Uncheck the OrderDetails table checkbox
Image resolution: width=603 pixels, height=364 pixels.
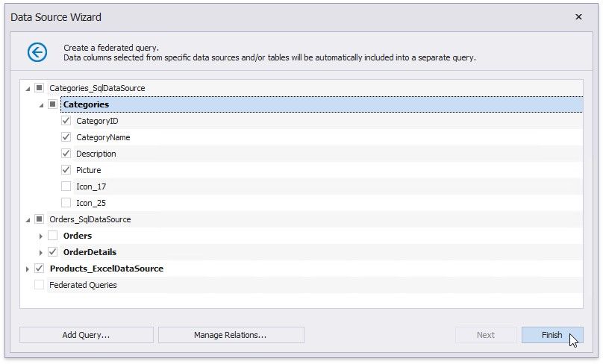click(53, 252)
